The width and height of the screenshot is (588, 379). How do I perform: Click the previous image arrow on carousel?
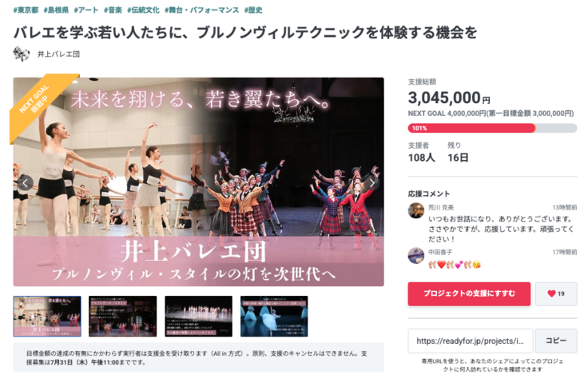[x=25, y=183]
